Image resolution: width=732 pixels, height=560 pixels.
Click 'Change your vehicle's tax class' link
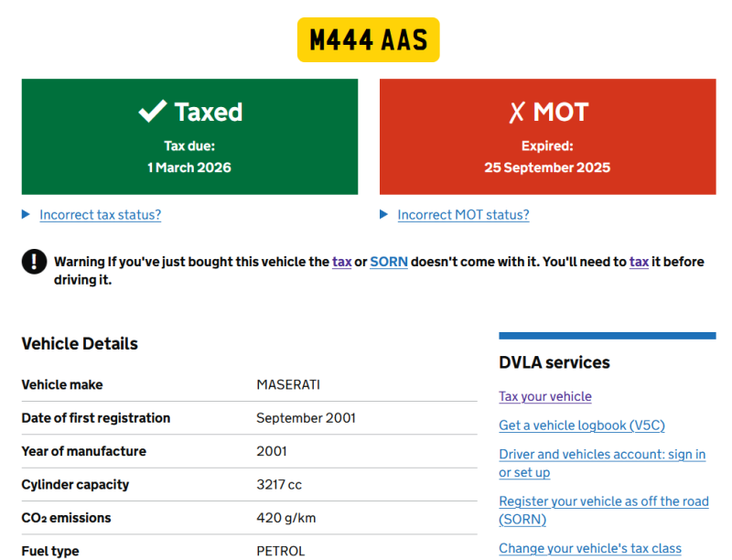click(589, 548)
